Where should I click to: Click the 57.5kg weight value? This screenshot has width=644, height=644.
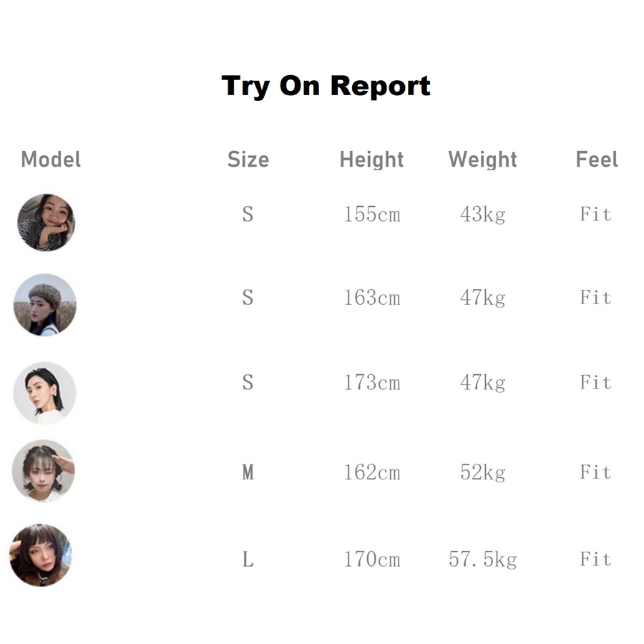click(482, 559)
